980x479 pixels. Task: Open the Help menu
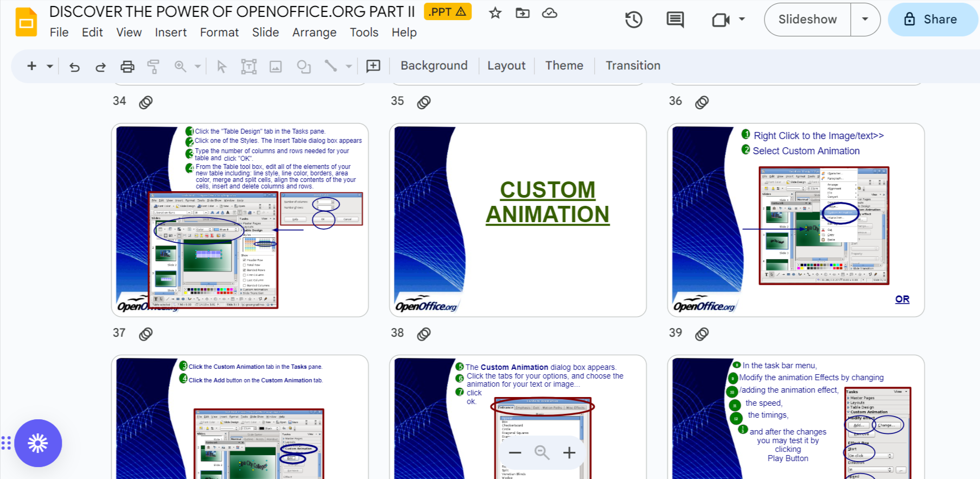pos(404,33)
